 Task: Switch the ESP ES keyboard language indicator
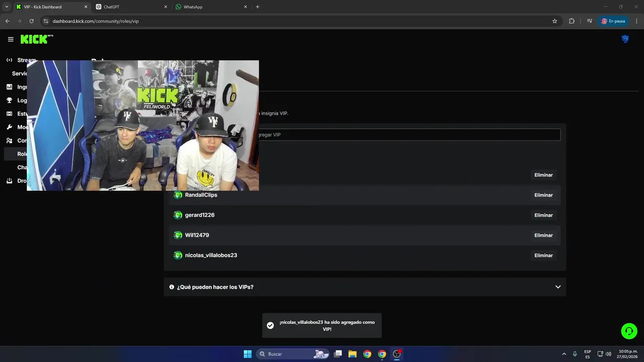click(588, 354)
